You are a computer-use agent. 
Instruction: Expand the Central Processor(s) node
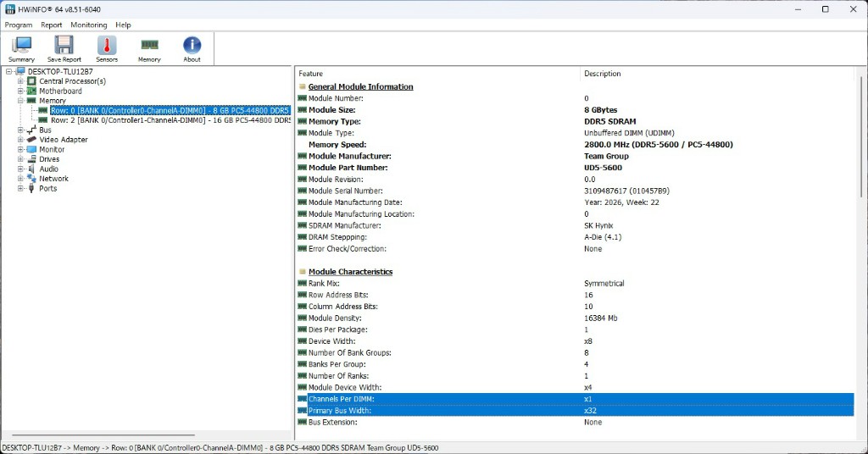click(20, 81)
